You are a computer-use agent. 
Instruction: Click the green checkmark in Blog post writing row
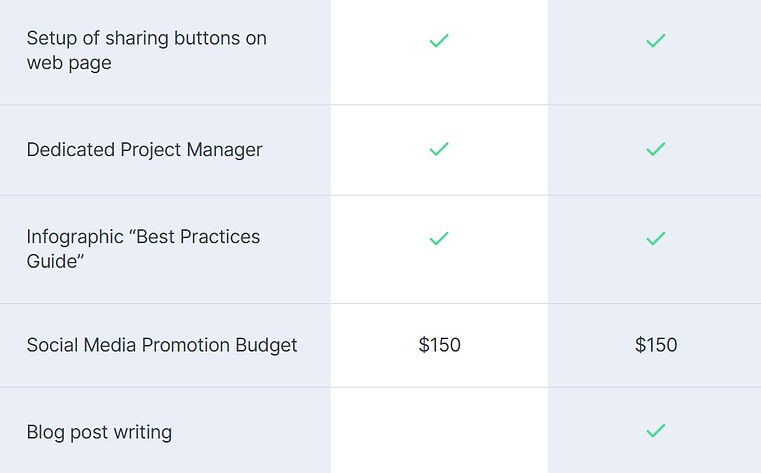[x=655, y=431]
